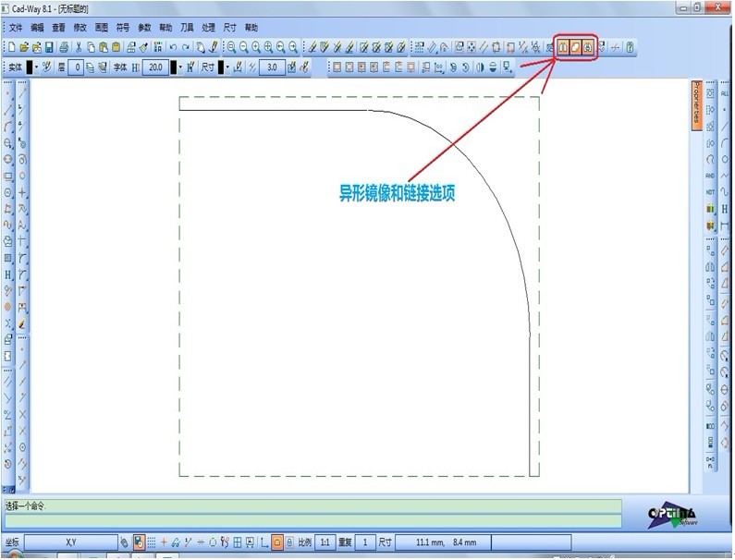This screenshot has height=560, width=735.
Task: Click the 实体 black color swatch
Action: click(30, 67)
